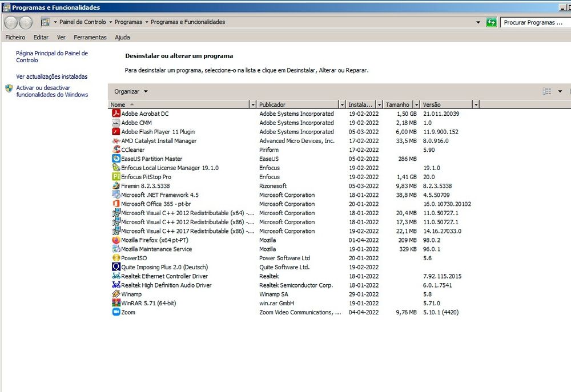Click the Enfocus PitStop Pro icon
Image resolution: width=571 pixels, height=392 pixels.
point(116,176)
